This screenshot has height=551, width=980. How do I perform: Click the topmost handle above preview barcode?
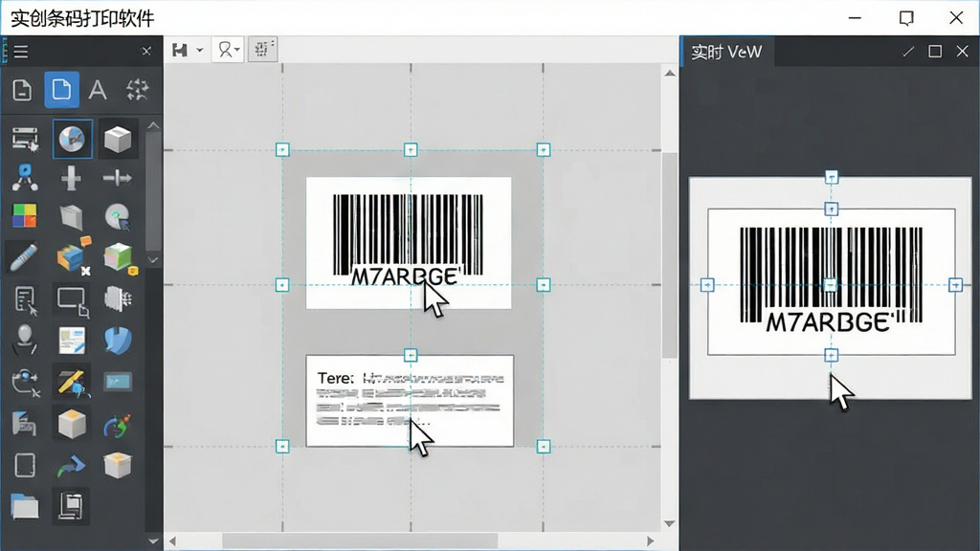(x=832, y=177)
